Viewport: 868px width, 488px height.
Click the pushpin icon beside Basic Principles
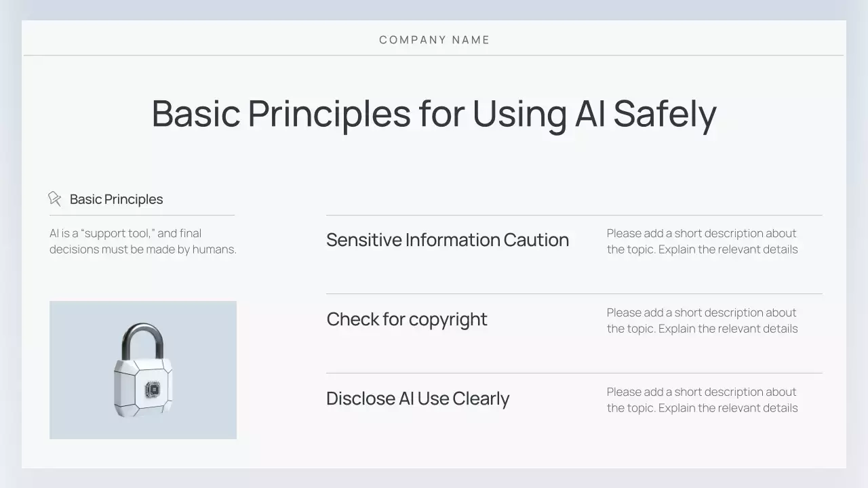[x=54, y=199]
